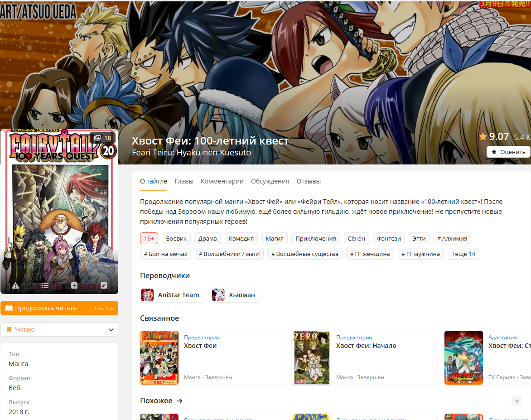
Task: Click the Zero manga cover thumbnail
Action: (x=311, y=357)
